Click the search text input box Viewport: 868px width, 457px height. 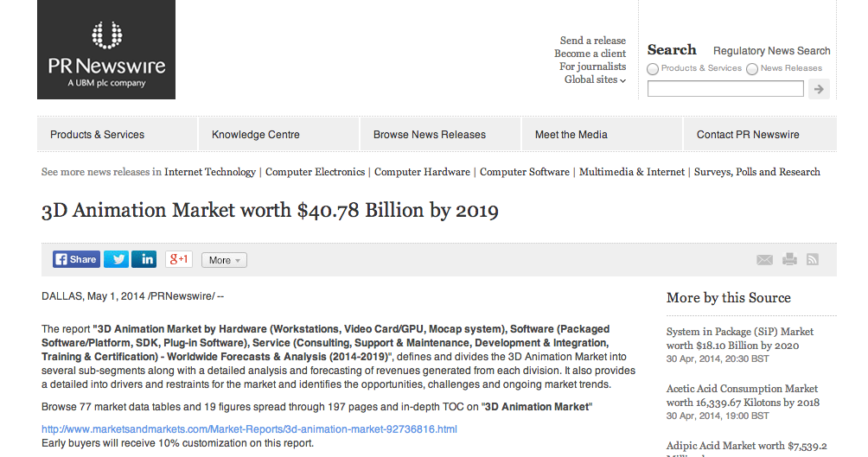tap(725, 88)
